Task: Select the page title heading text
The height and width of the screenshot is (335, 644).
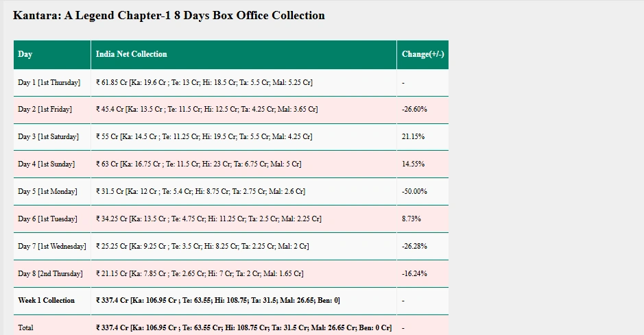Action: 169,15
